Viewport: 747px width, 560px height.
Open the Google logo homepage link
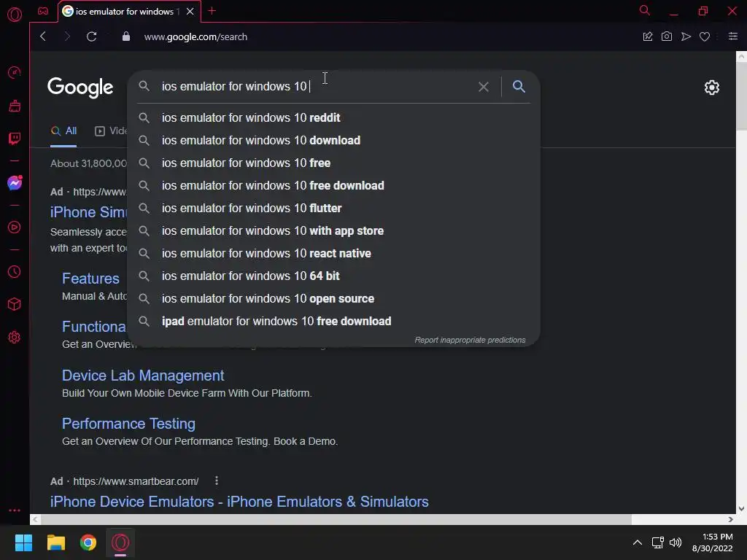80,87
